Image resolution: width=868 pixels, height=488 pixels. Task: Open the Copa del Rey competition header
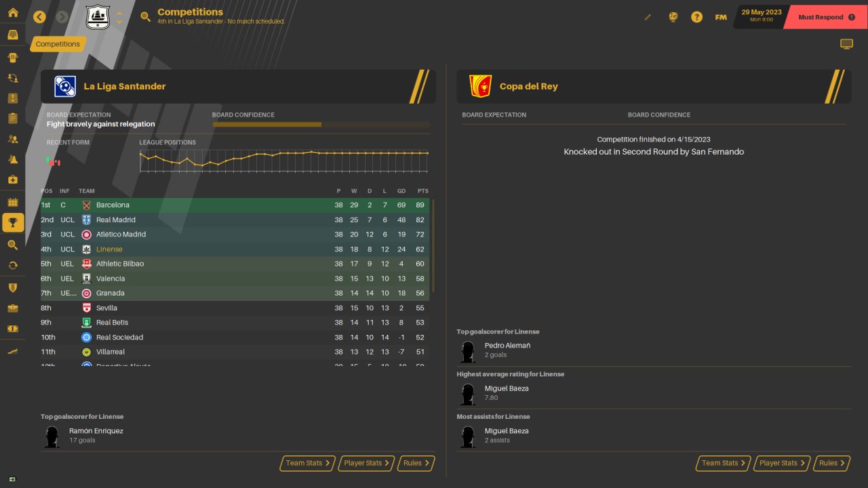click(x=654, y=86)
